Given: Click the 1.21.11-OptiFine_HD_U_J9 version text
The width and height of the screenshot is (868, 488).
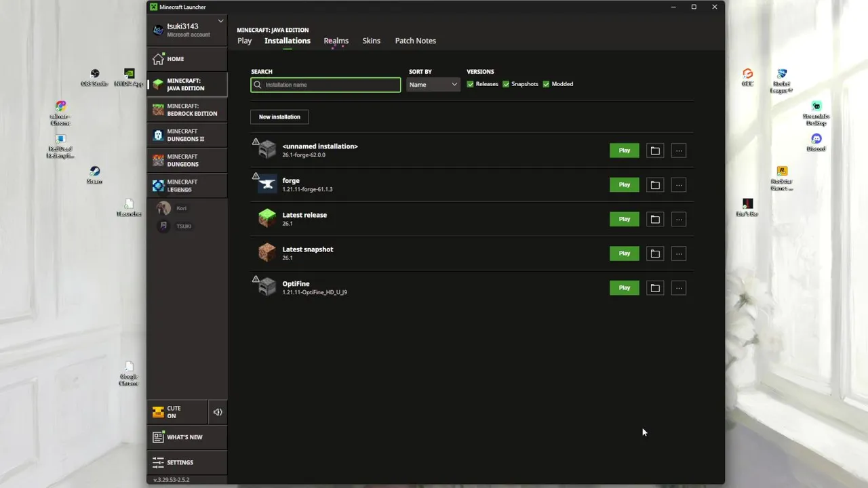Looking at the screenshot, I should [315, 292].
